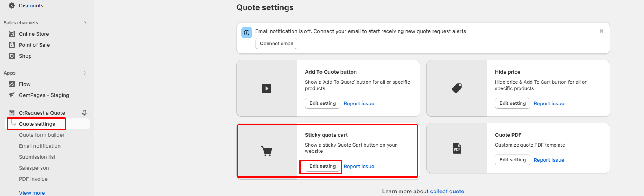This screenshot has width=644, height=196.
Task: Click the shopping cart icon on Sticky quote cart
Action: click(267, 151)
